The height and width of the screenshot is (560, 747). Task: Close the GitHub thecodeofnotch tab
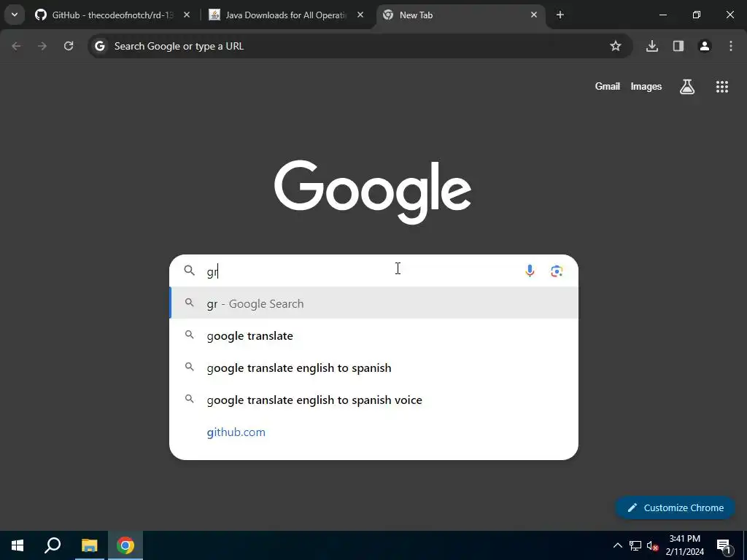pos(187,15)
